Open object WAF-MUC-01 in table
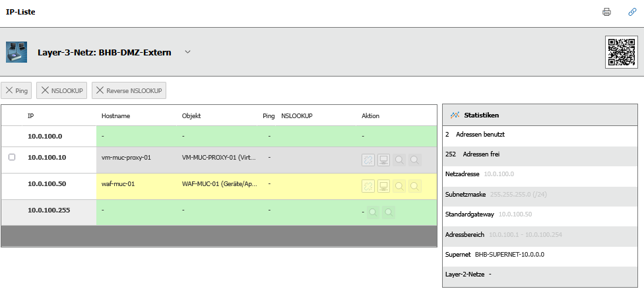 point(219,184)
